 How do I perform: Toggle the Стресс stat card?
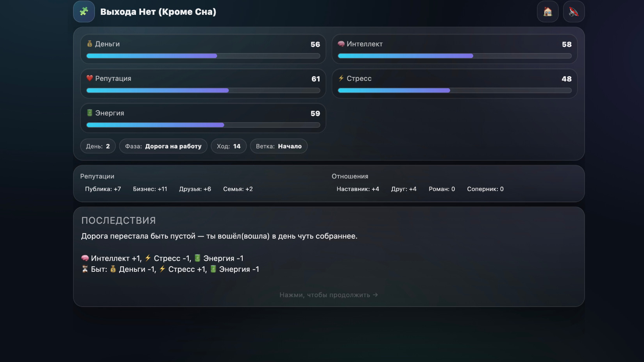click(454, 83)
